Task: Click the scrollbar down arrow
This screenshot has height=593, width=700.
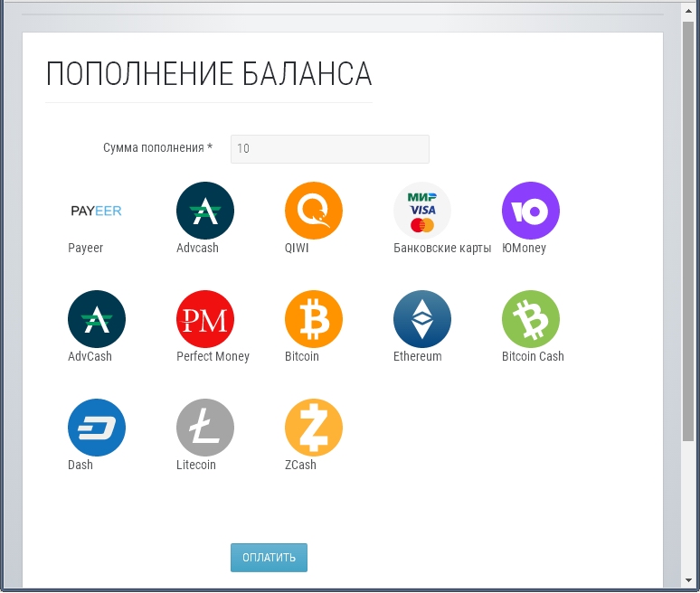Action: (x=688, y=580)
